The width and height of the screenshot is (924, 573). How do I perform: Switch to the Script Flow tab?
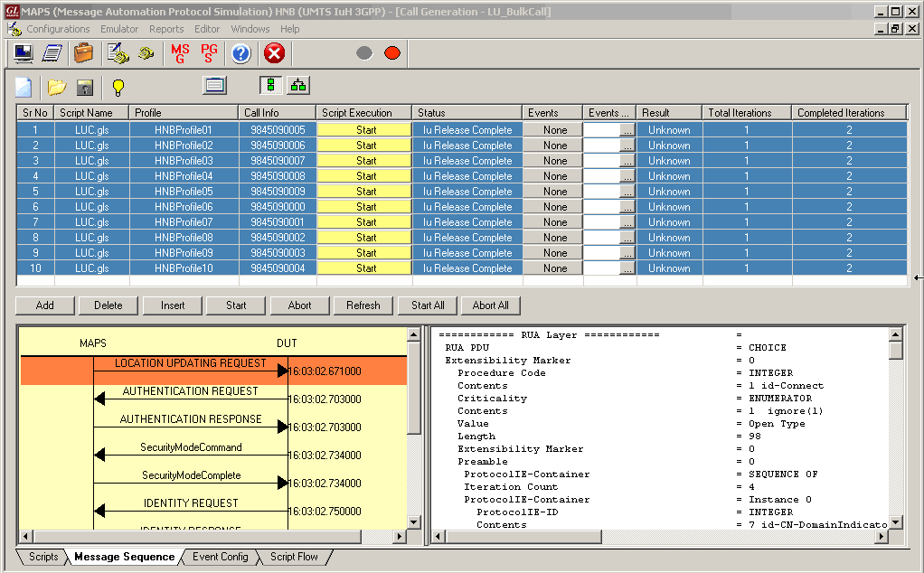click(x=294, y=557)
